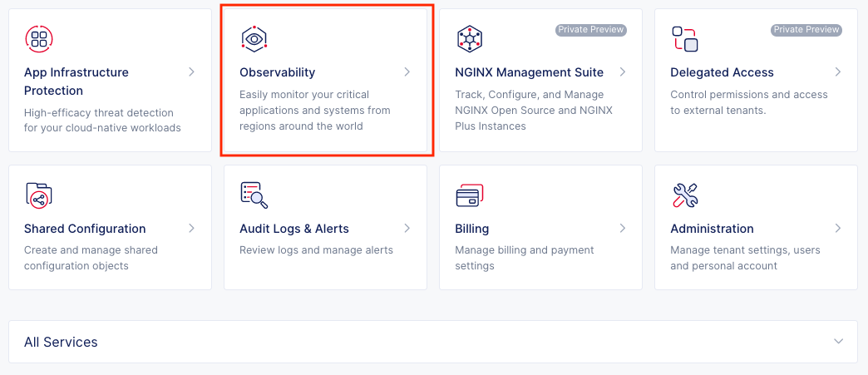Click the Shared Configuration folder icon

tap(39, 195)
